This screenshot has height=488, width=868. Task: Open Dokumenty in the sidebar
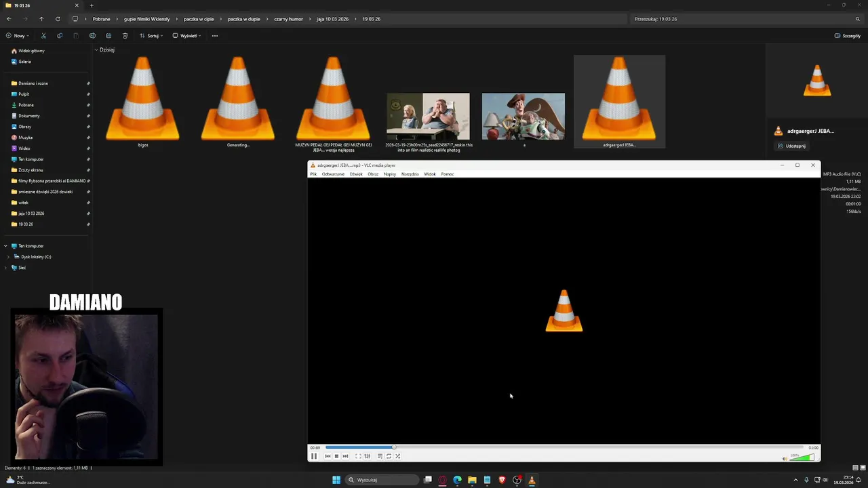pos(28,116)
